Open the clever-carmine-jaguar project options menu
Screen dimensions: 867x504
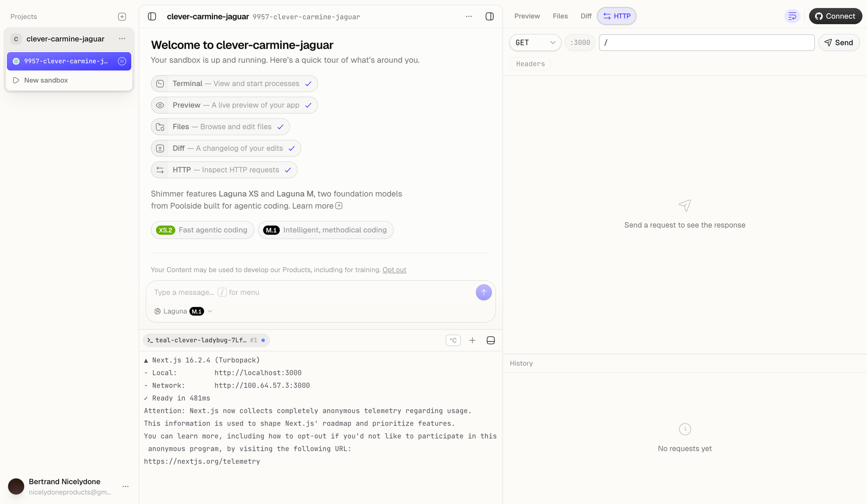point(122,39)
